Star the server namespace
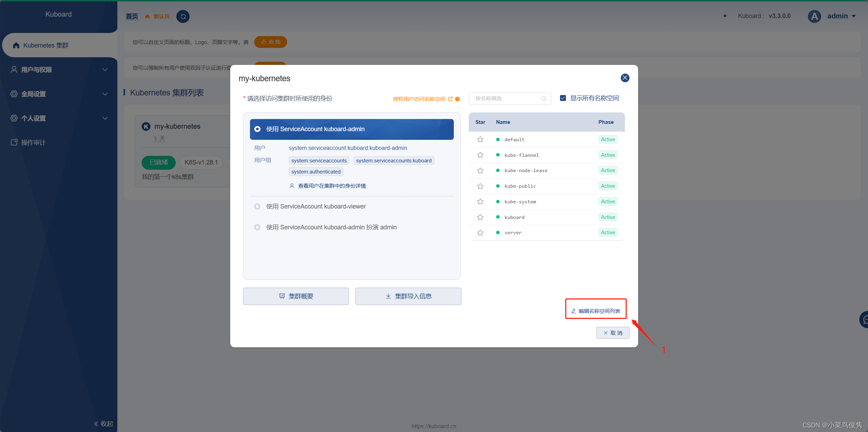 coord(480,232)
